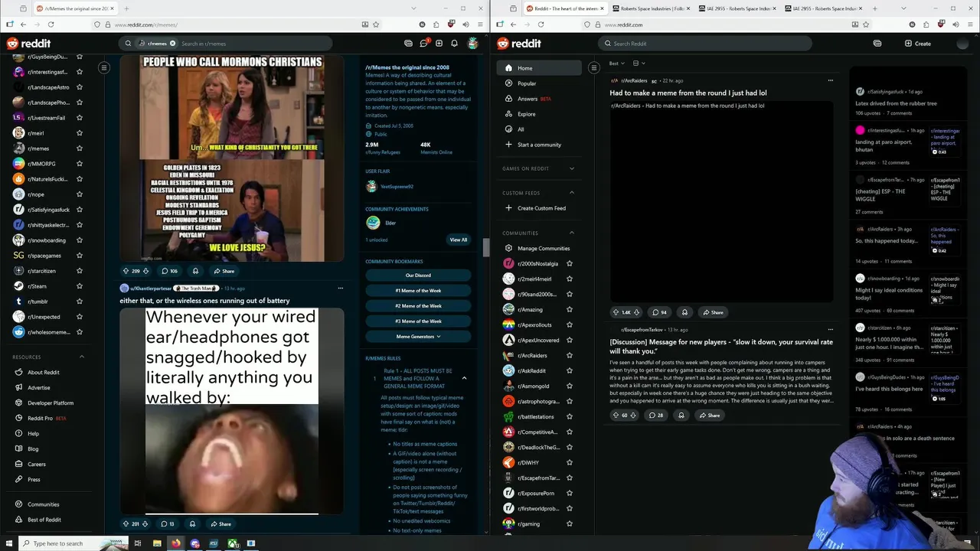Toggle the favorite star for r/MMORPG
Screen dimensions: 980x551
click(80, 164)
